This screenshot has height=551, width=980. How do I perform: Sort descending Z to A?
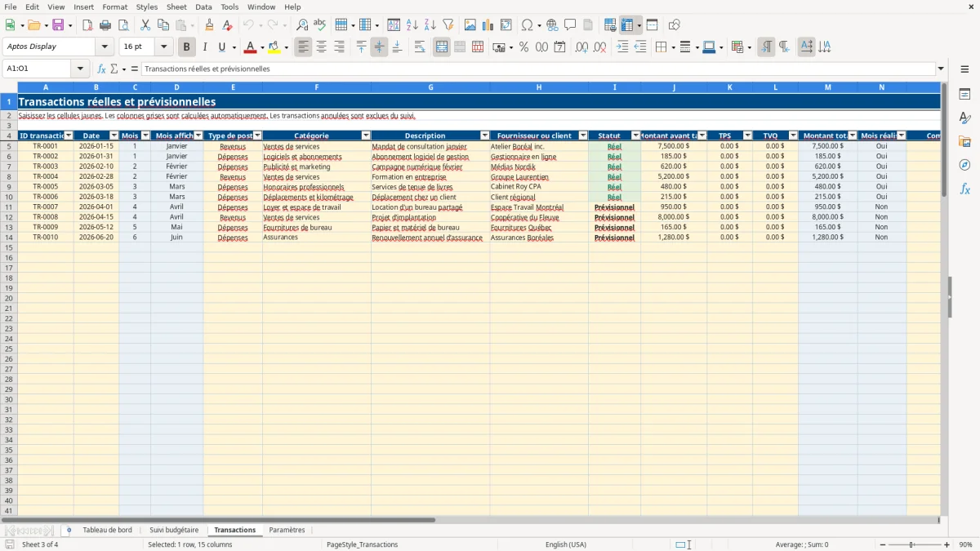pyautogui.click(x=430, y=25)
